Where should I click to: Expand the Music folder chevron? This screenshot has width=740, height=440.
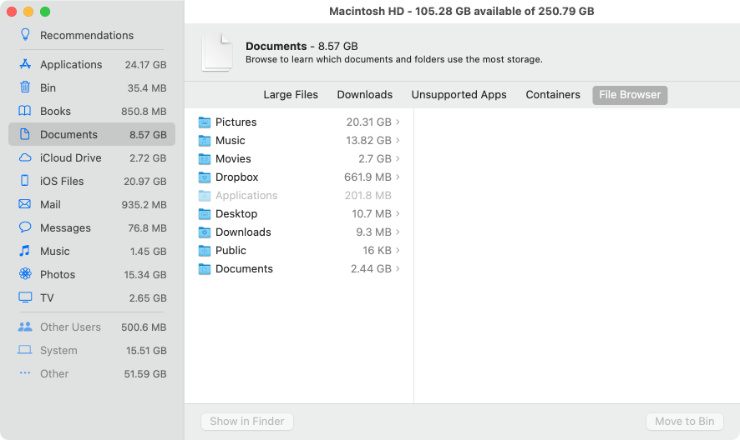pos(398,140)
